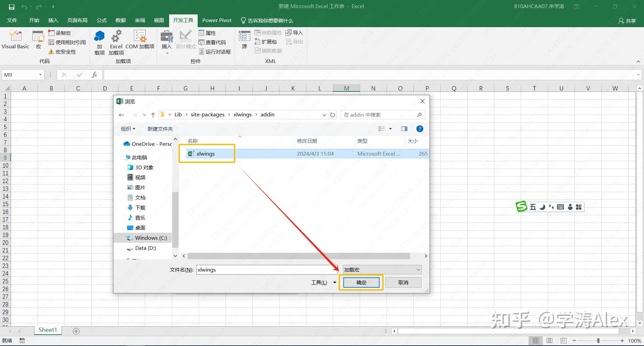Open the 组织 organize dropdown

coord(128,129)
